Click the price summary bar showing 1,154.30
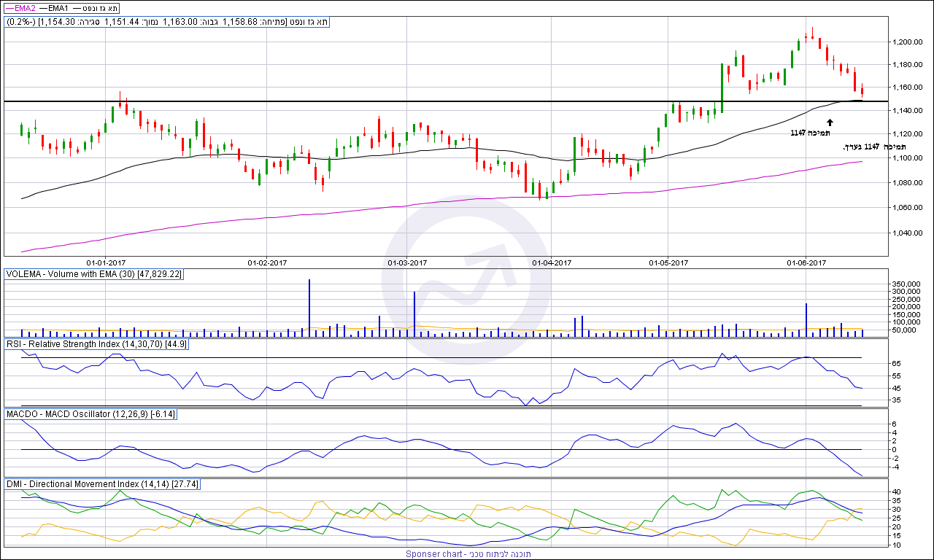 167,22
